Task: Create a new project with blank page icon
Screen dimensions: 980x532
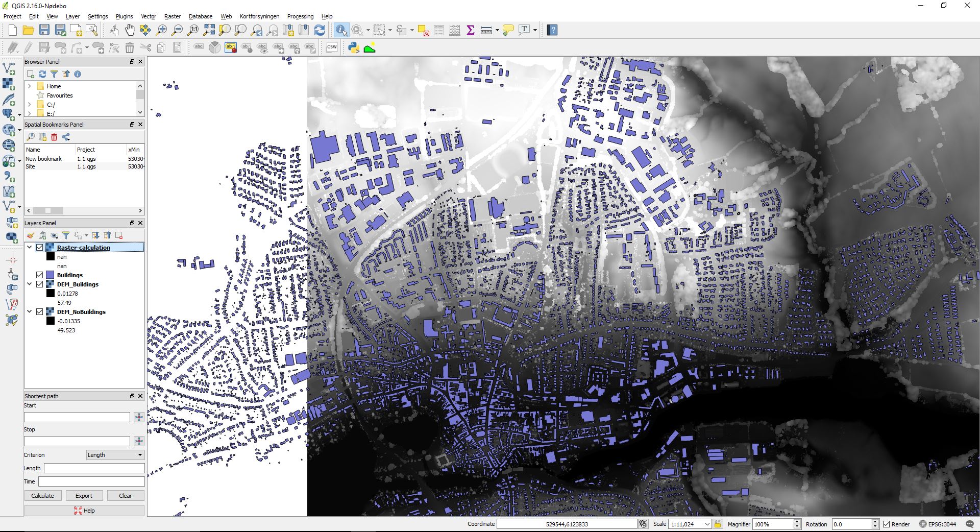Action: click(x=13, y=30)
